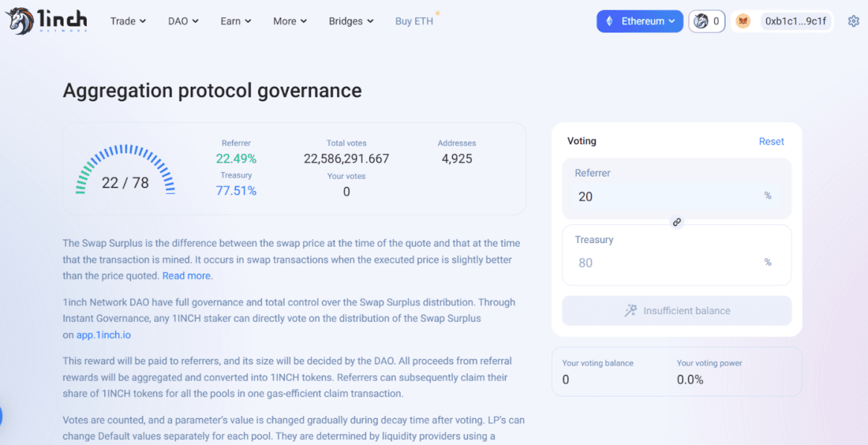868x445 pixels.
Task: Expand the Earn menu
Action: (236, 21)
